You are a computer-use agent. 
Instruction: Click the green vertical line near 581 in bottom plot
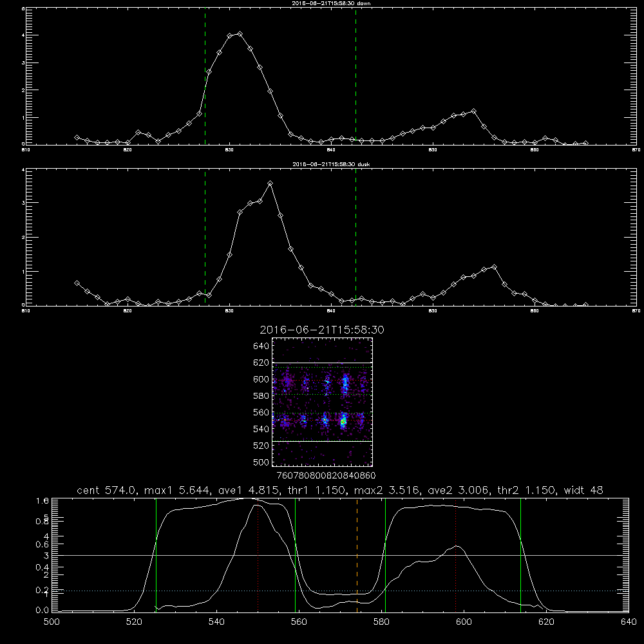(x=385, y=555)
